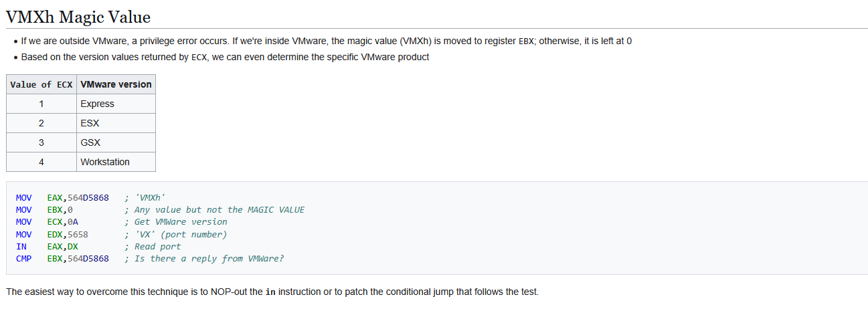The height and width of the screenshot is (313, 868).
Task: Click the 'Any value but not the MAGIC VALUE' comment
Action: click(220, 210)
